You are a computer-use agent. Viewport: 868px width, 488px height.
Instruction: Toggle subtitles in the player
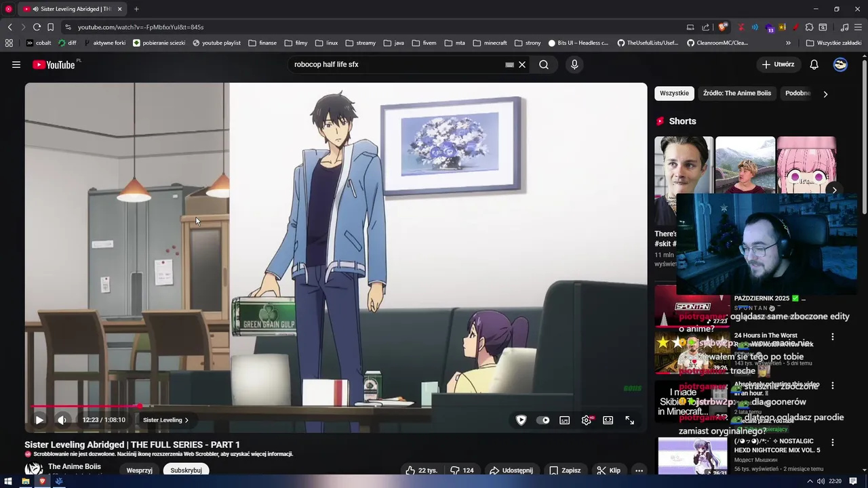tap(564, 420)
